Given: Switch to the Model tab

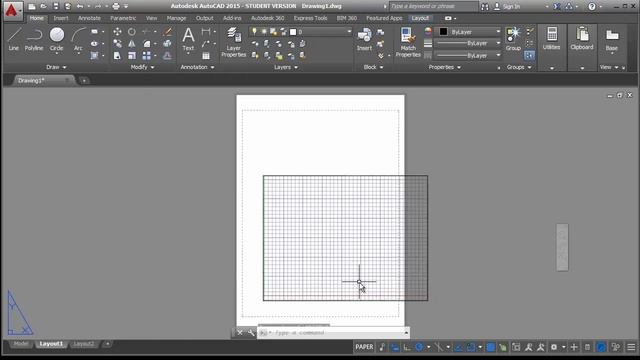Looking at the screenshot, I should point(21,344).
